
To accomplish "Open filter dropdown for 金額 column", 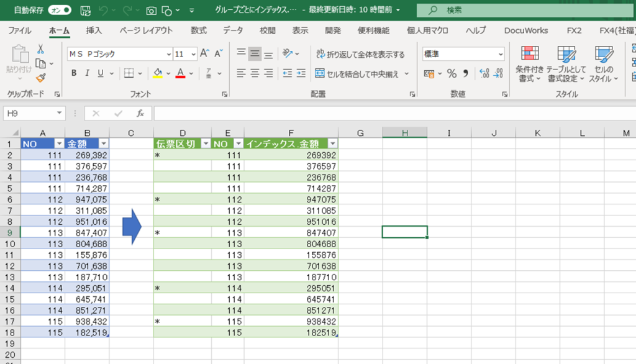I will 104,143.
